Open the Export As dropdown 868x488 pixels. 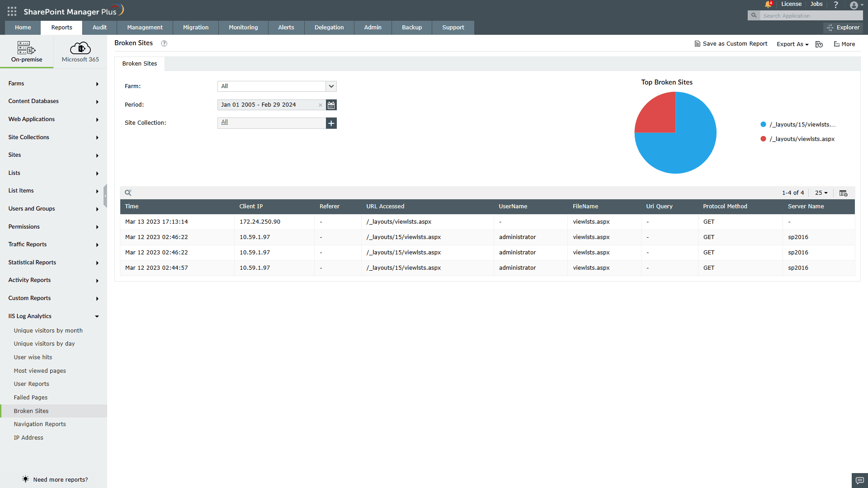pyautogui.click(x=793, y=44)
